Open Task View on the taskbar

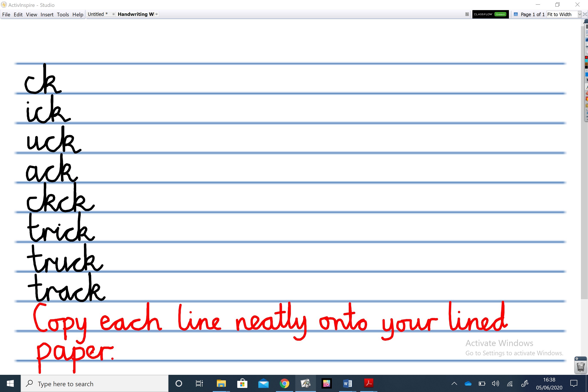tap(199, 383)
